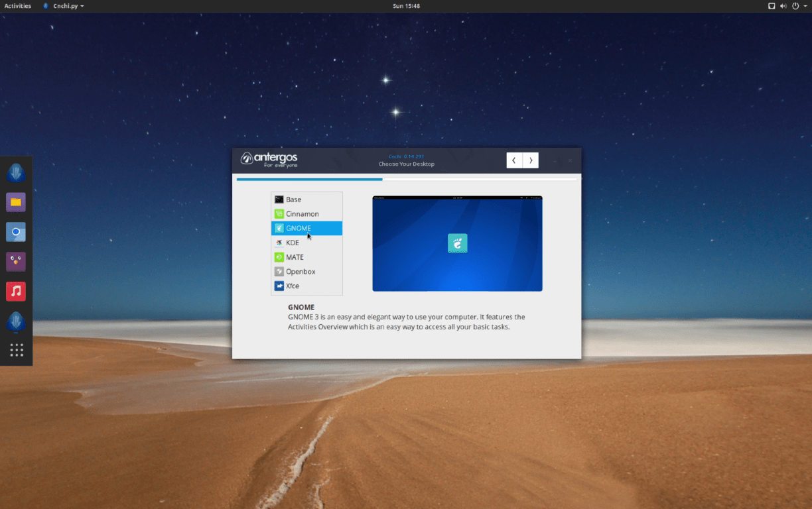This screenshot has width=812, height=509.
Task: Select the Cinnamon desktop logo icon
Action: coord(279,213)
